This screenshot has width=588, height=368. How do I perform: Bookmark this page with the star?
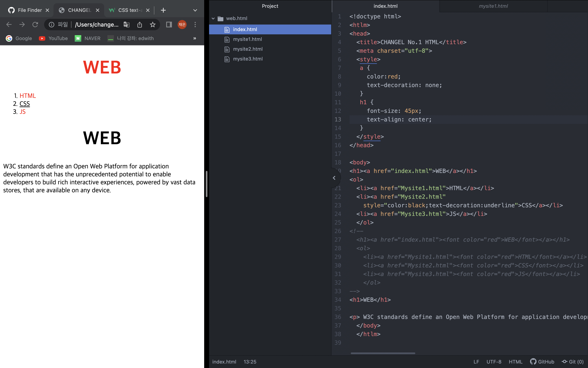[153, 25]
